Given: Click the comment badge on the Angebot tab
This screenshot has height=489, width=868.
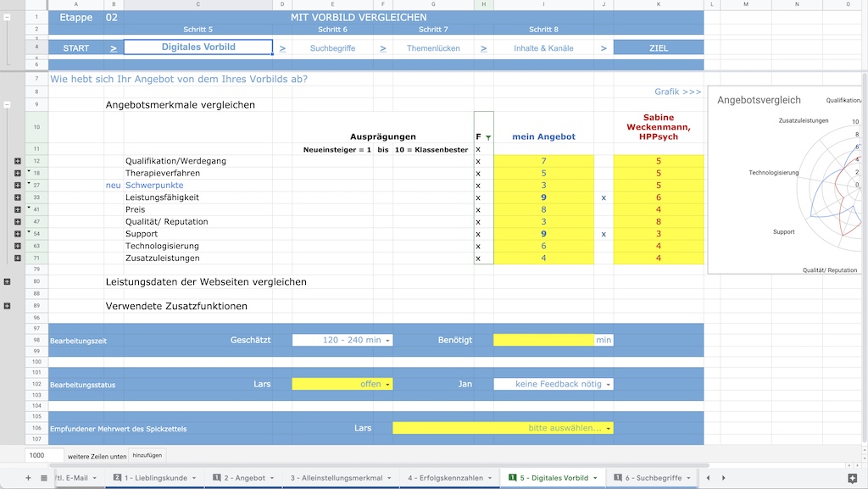Looking at the screenshot, I should tap(217, 477).
